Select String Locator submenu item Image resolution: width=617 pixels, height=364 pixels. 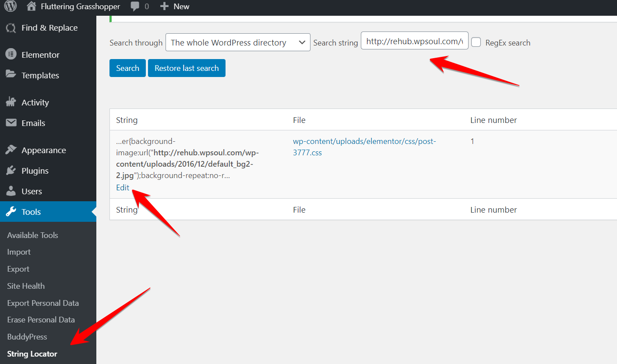click(x=32, y=354)
